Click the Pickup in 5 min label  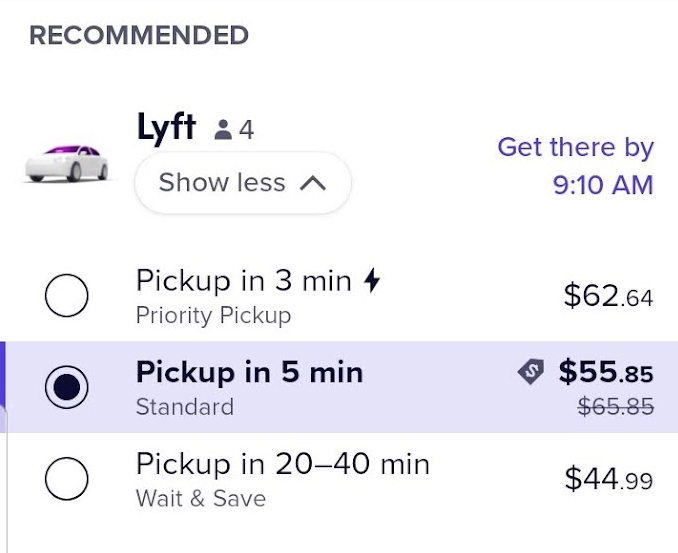pyautogui.click(x=249, y=373)
